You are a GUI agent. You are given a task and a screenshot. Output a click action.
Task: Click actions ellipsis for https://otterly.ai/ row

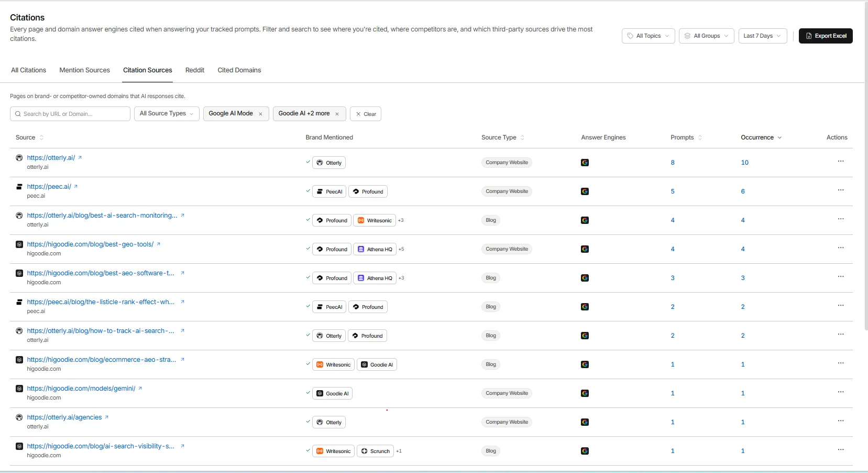(x=841, y=162)
